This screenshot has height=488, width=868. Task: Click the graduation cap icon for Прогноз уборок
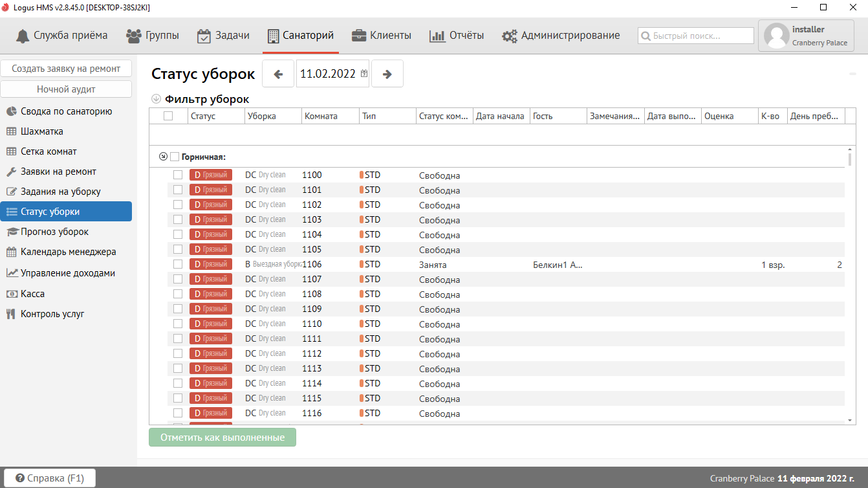coord(11,232)
